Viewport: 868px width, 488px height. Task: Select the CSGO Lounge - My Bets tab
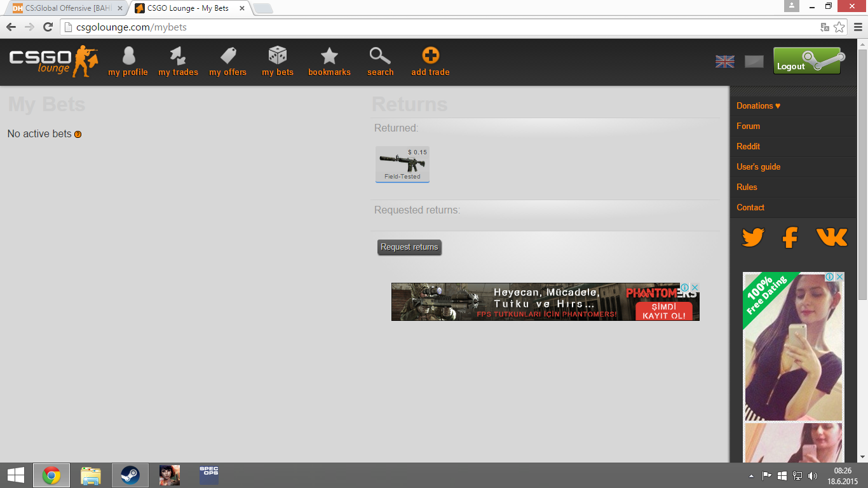(189, 8)
